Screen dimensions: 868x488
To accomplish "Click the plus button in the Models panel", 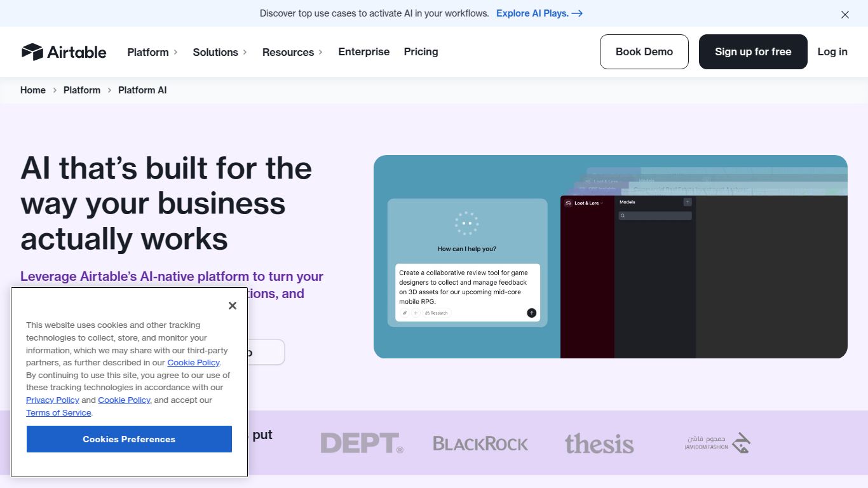I will (687, 202).
